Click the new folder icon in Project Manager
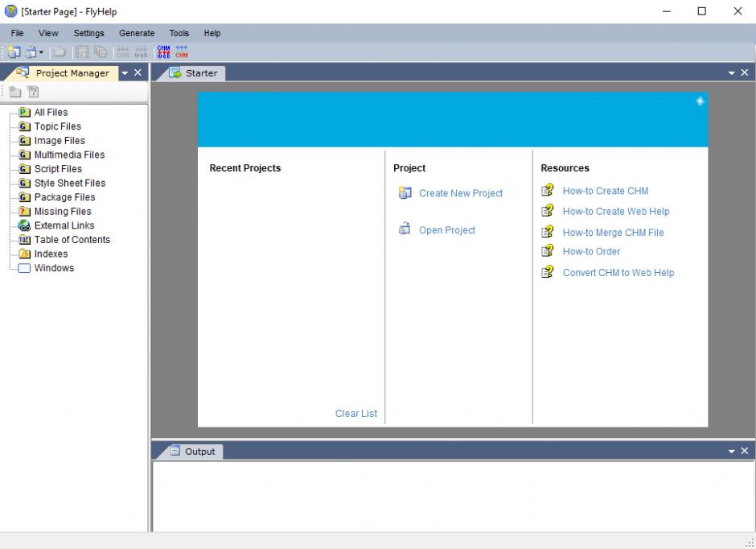 tap(15, 91)
